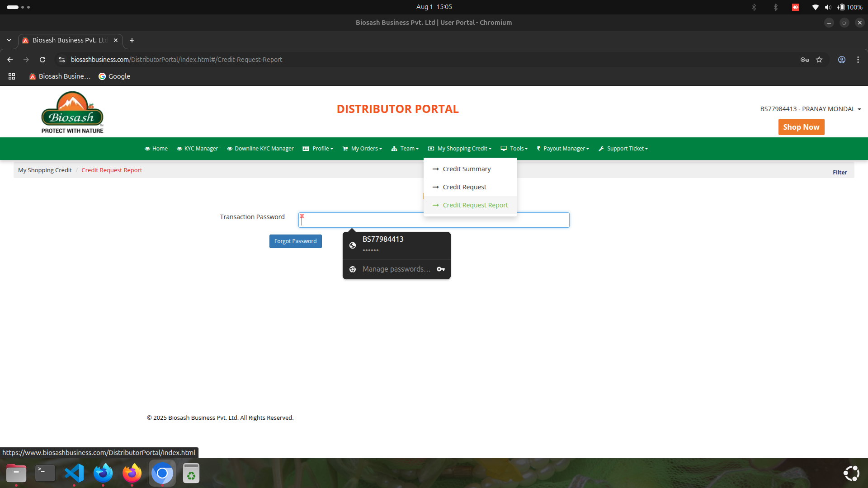Click the password key icon in address bar
Screen dimensions: 868x488
point(804,60)
